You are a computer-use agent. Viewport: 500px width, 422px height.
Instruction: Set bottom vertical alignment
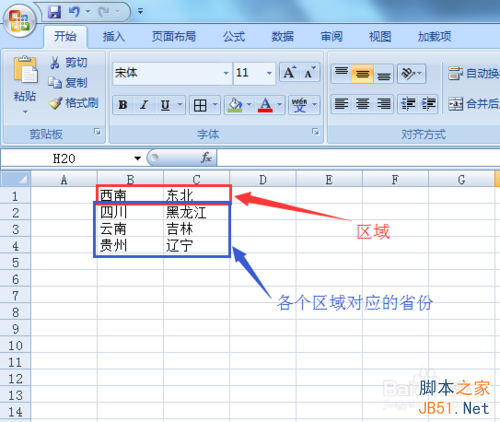(x=383, y=74)
